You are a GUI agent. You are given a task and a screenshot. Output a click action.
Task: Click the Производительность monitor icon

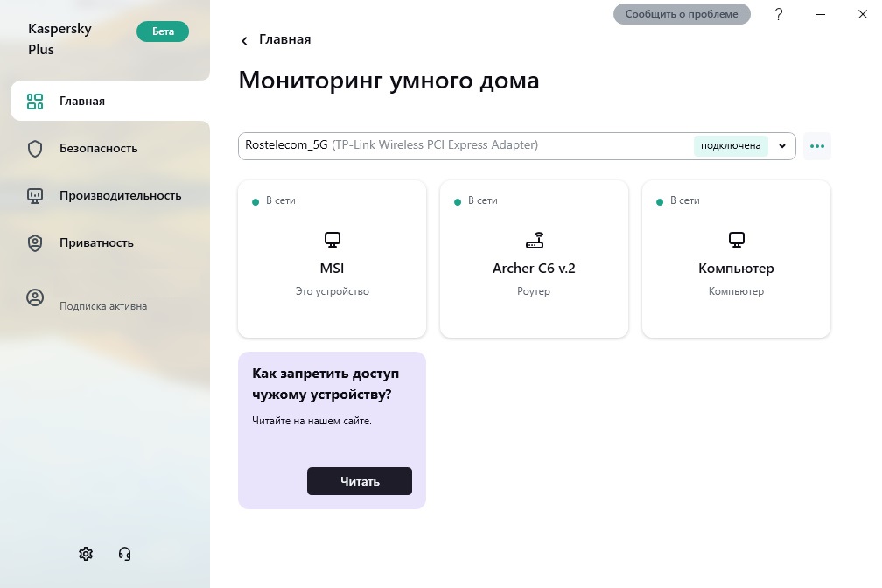(x=35, y=196)
